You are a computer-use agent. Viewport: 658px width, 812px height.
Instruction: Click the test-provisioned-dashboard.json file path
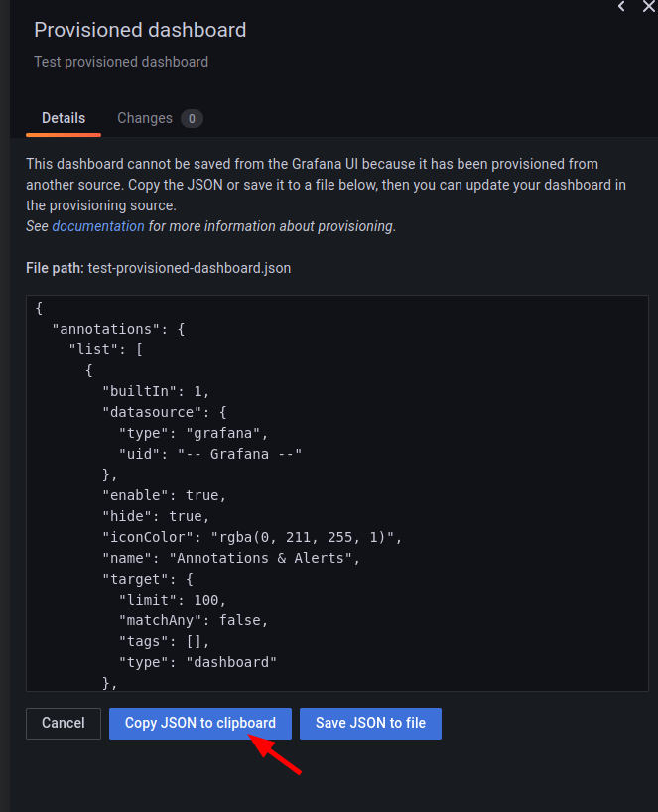pos(189,268)
